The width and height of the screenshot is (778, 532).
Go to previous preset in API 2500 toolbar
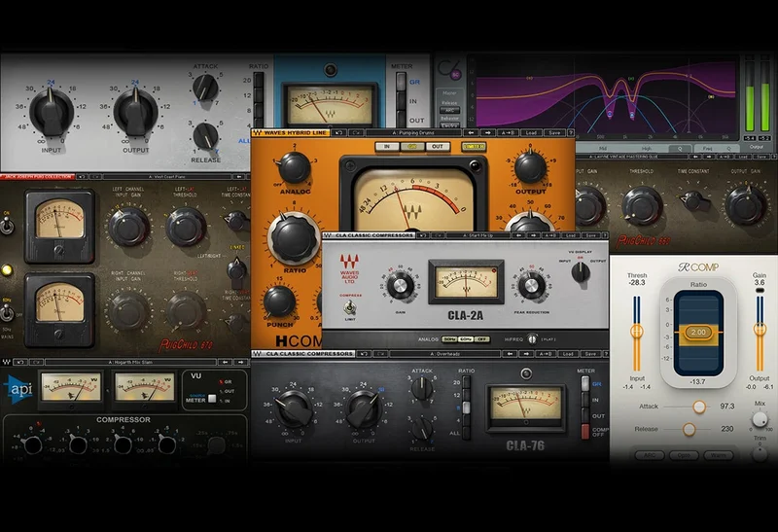point(226,362)
